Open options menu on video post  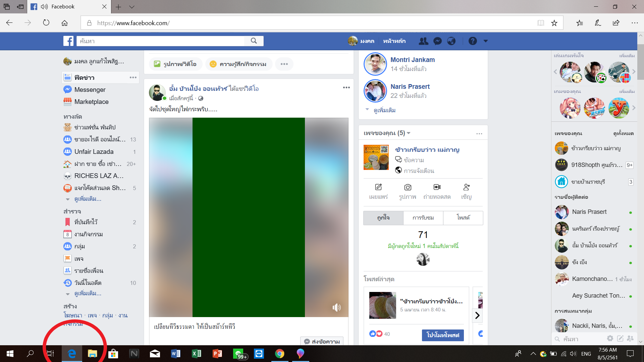(346, 87)
